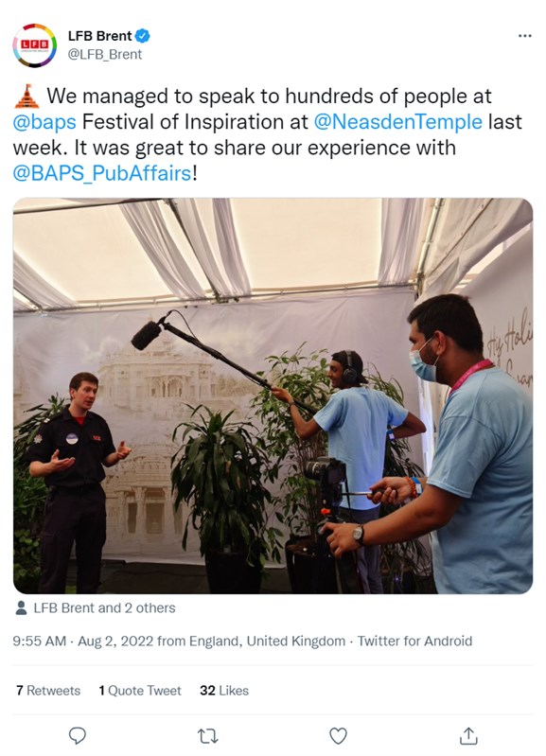Click 'LFB Brent and 2 others' tagged label
546x756 pixels.
tap(104, 608)
